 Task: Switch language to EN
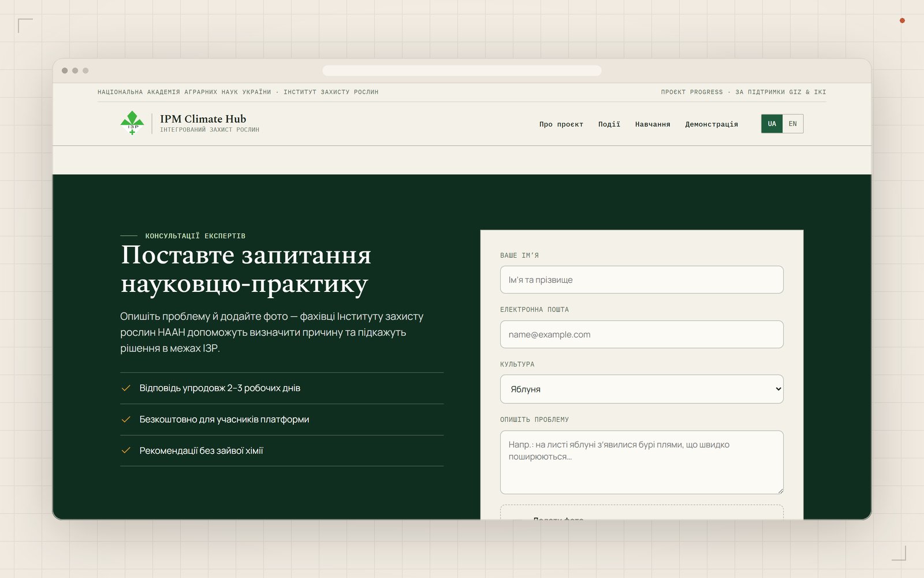click(793, 124)
